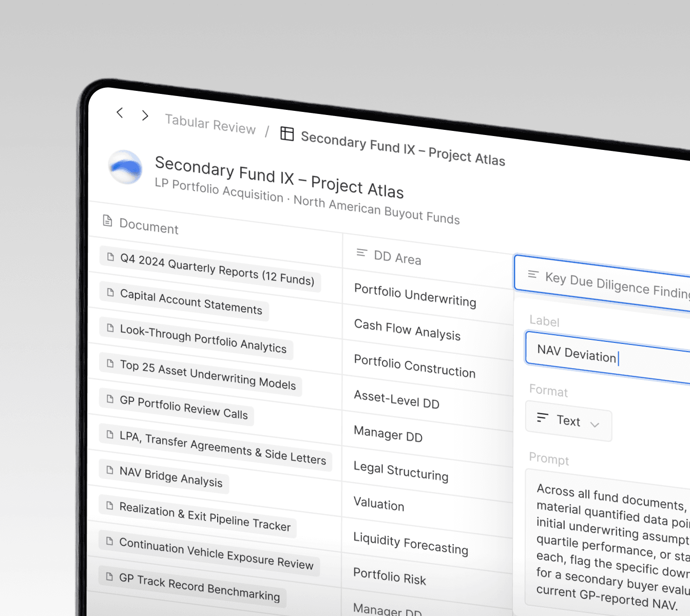Image resolution: width=690 pixels, height=616 pixels.
Task: Click file icon of Look-Through Portfolio Analytics
Action: [110, 328]
